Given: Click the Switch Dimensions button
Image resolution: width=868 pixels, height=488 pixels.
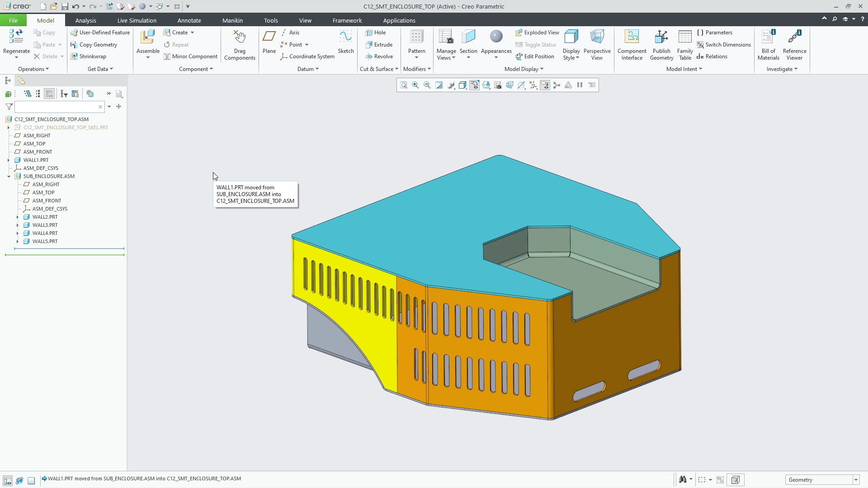Looking at the screenshot, I should pos(723,45).
